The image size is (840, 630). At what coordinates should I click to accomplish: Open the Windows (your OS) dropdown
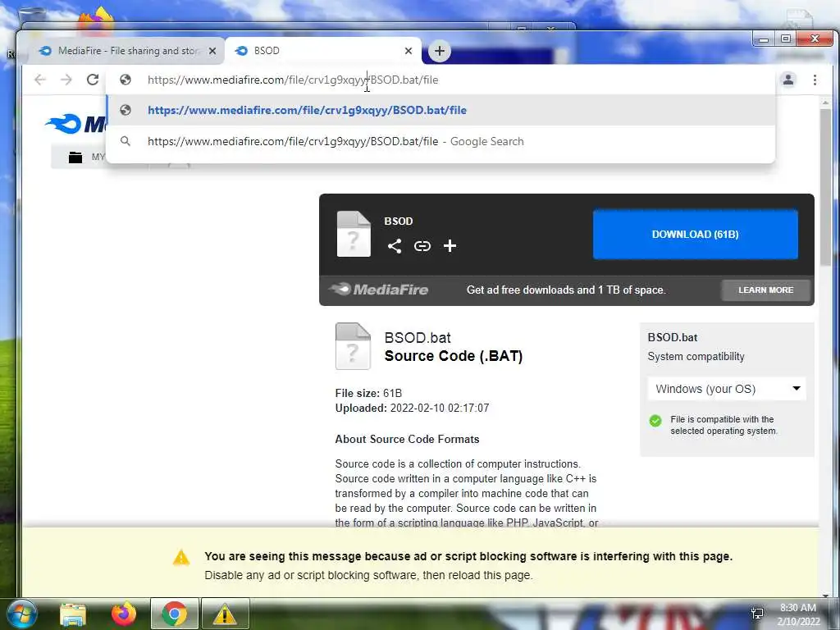[x=727, y=389]
